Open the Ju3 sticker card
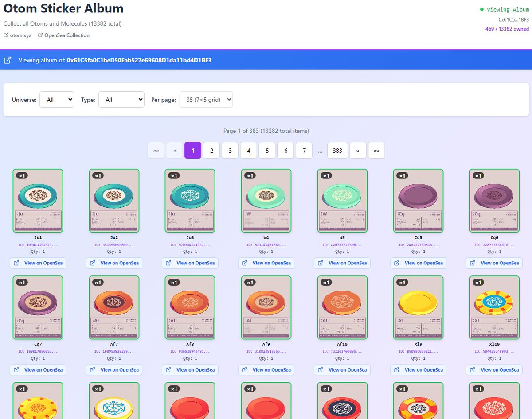Screen dimensions: 532x419 click(190, 201)
